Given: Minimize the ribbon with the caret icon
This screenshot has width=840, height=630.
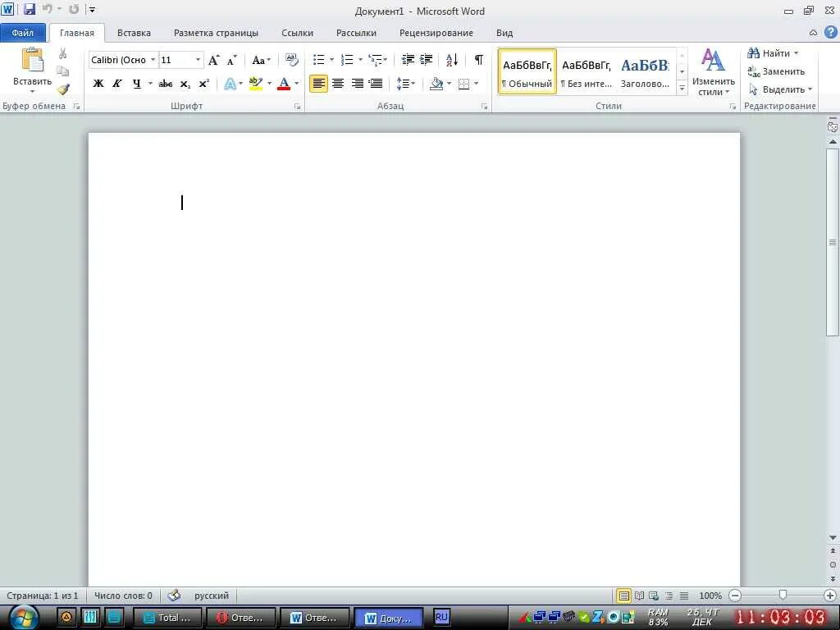Looking at the screenshot, I should 813,33.
